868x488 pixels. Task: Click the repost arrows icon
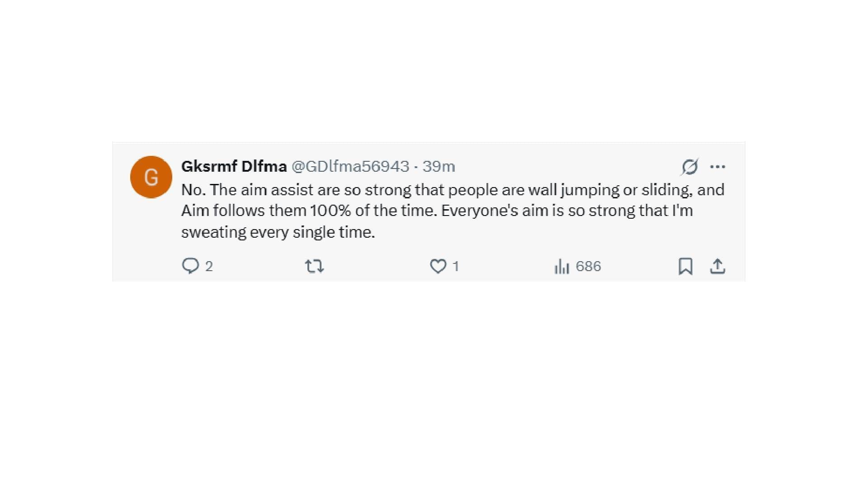(x=314, y=266)
